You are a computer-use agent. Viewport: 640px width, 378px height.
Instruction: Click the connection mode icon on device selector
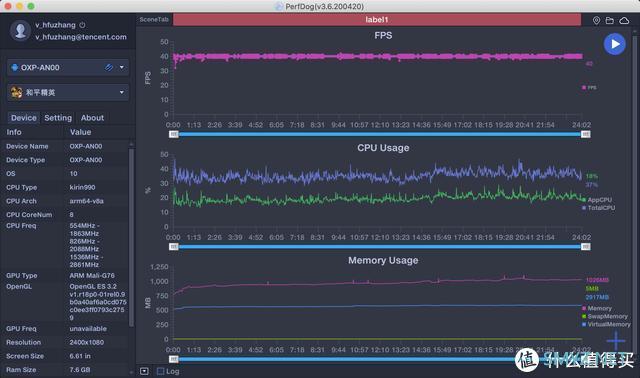coord(109,67)
